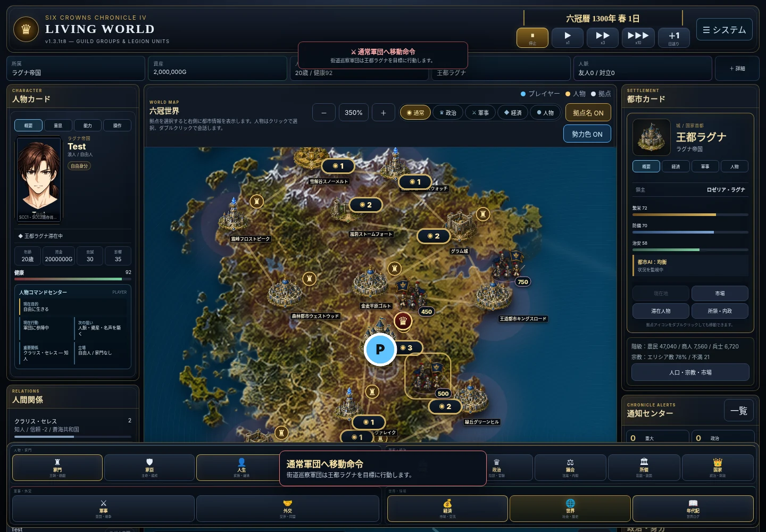Select the 通常 map mode
Viewport: 766px width, 532px height.
point(415,113)
